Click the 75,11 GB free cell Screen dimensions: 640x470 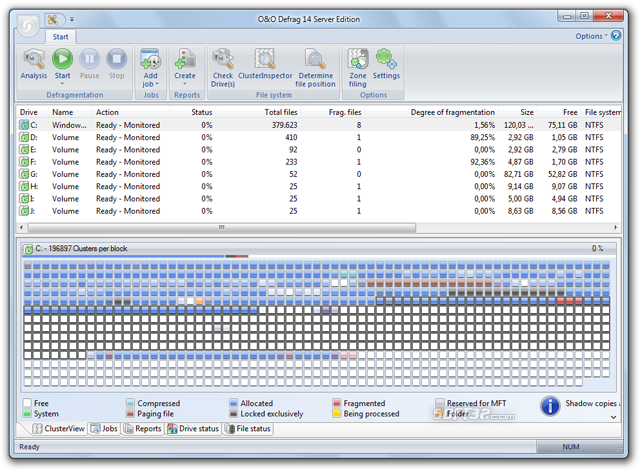click(562, 125)
